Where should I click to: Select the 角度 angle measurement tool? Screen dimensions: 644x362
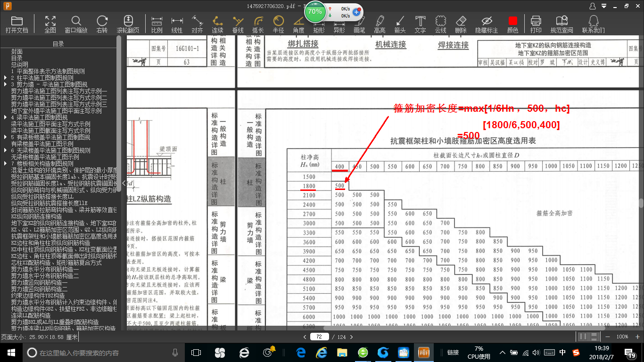pyautogui.click(x=298, y=25)
